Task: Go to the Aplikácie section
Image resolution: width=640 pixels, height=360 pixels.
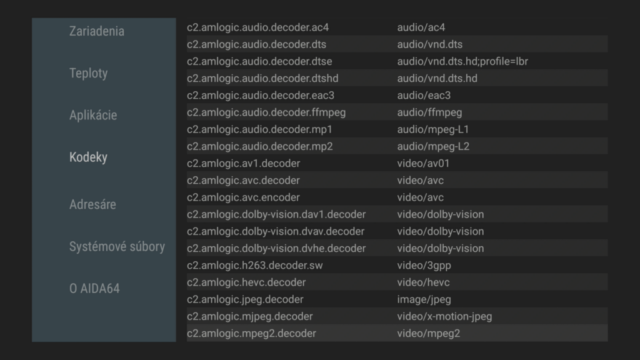Action: (x=93, y=115)
